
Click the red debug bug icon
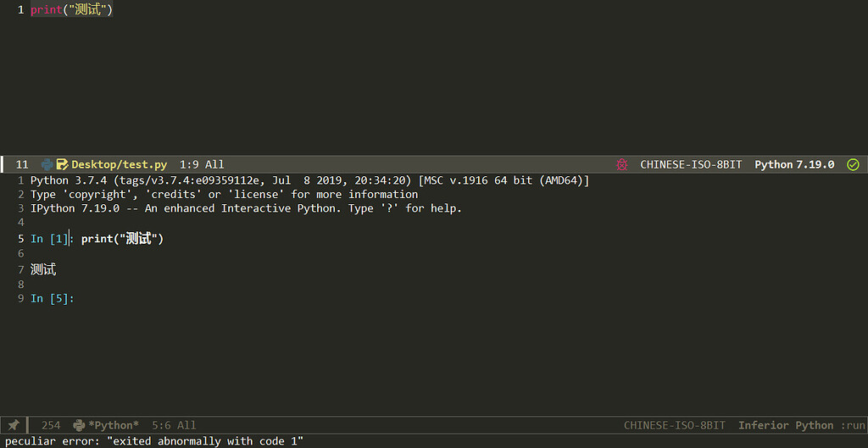pyautogui.click(x=621, y=164)
